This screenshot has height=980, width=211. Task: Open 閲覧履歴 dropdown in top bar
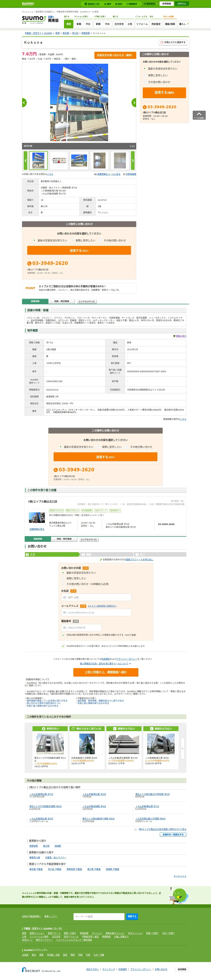click(151, 4)
